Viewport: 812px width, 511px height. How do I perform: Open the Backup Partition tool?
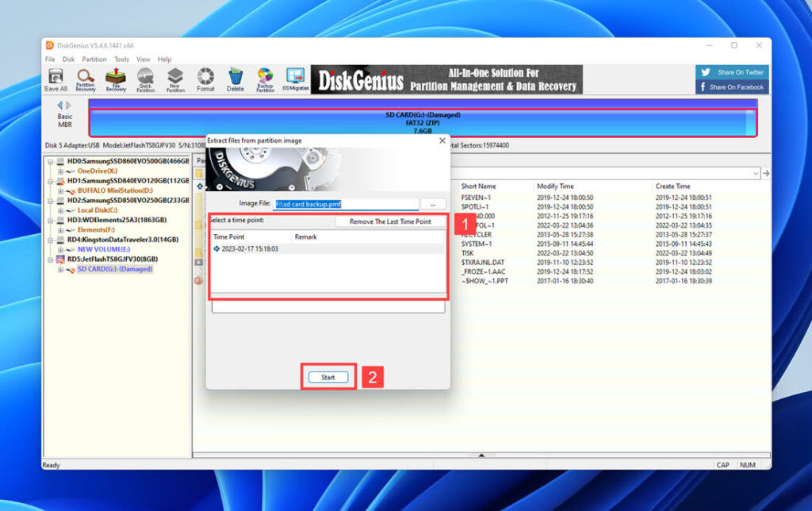click(x=265, y=77)
